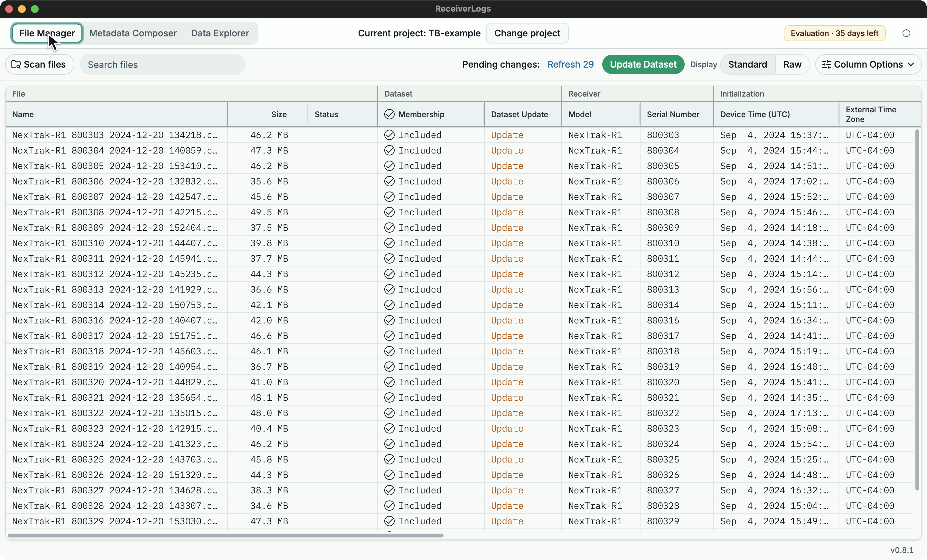Image resolution: width=927 pixels, height=560 pixels.
Task: Click the Dataset Update column header
Action: (523, 114)
